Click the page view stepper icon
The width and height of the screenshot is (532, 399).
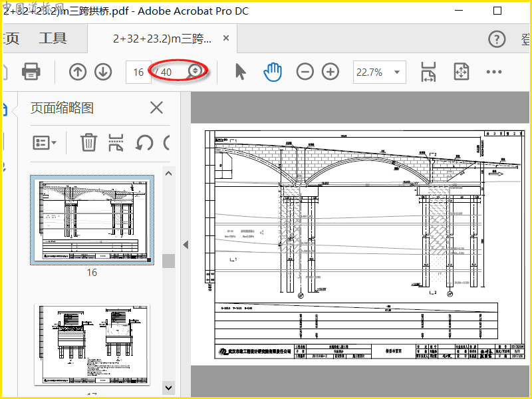195,70
